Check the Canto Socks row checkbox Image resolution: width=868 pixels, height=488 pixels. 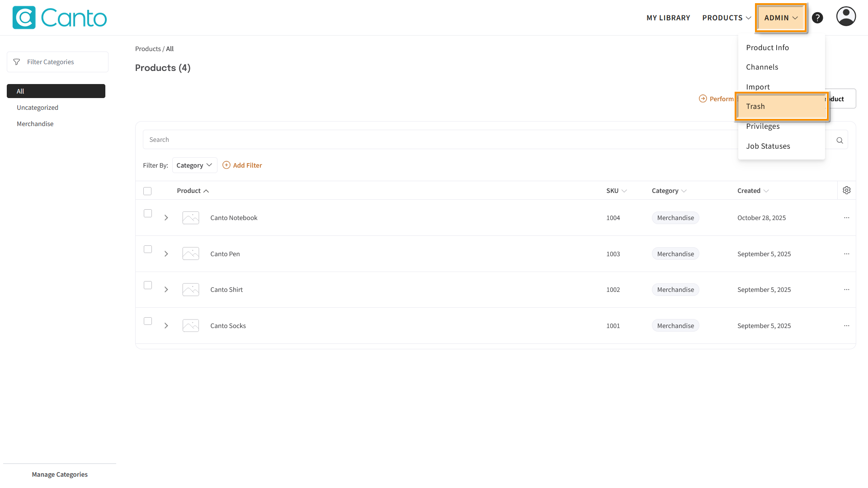point(148,321)
